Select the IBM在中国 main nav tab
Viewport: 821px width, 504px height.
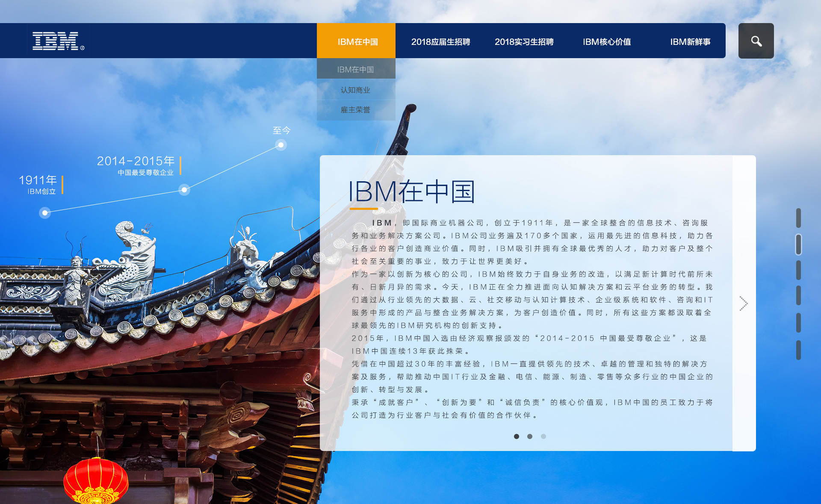pos(356,41)
